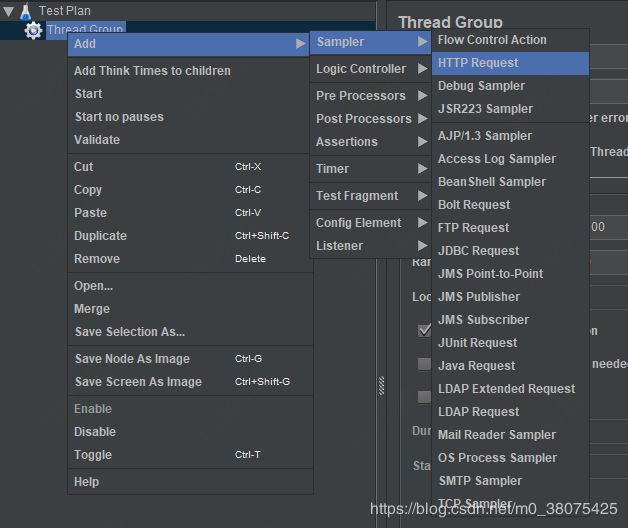Click Open... menu entry
Image resolution: width=628 pixels, height=528 pixels.
pos(189,286)
